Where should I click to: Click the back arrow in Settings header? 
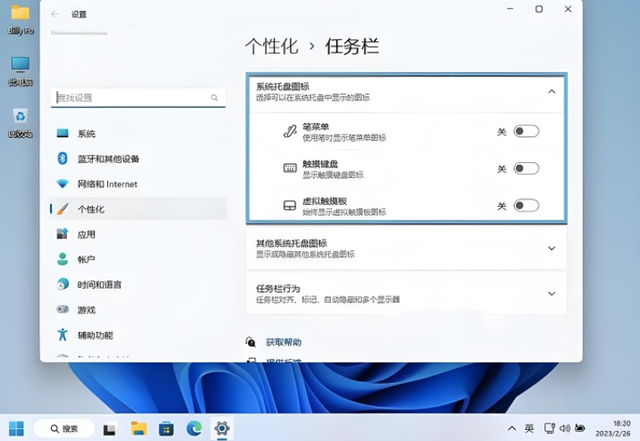click(54, 15)
